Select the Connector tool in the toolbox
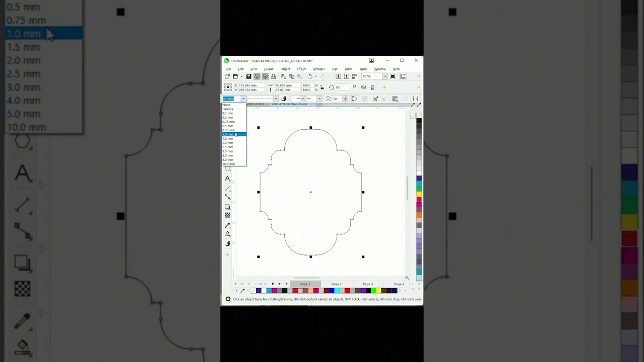644x362 pixels. (227, 197)
